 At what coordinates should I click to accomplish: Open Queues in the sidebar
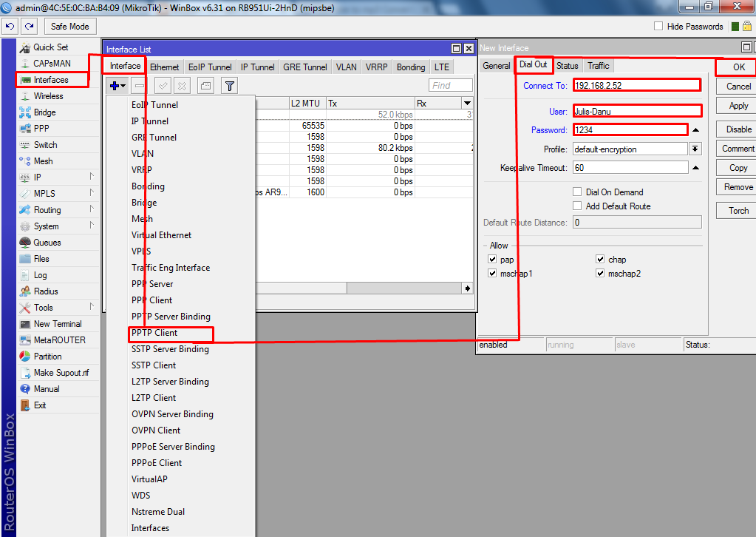[47, 242]
